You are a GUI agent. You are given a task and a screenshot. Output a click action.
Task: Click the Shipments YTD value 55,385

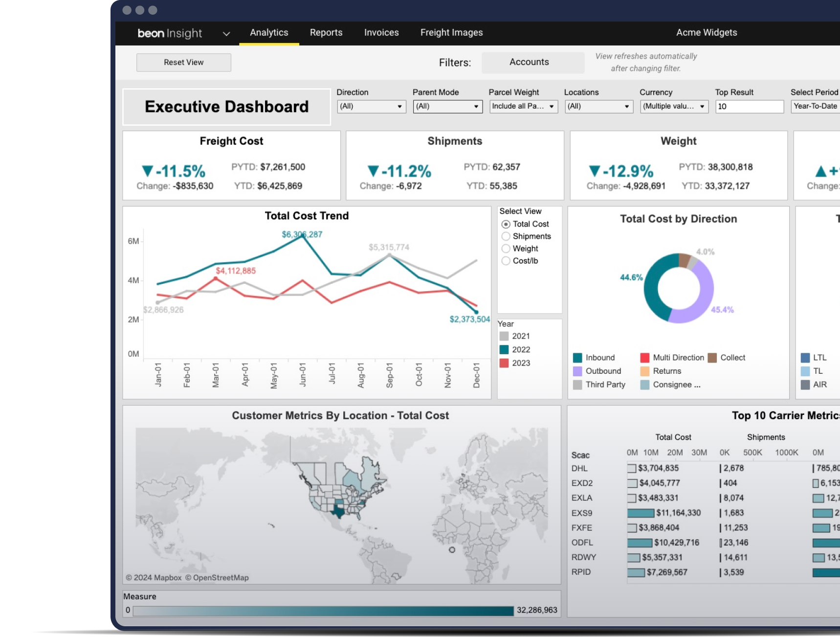click(503, 186)
